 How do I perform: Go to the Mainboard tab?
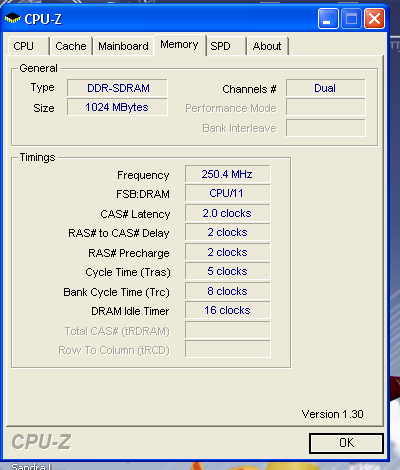pos(123,46)
